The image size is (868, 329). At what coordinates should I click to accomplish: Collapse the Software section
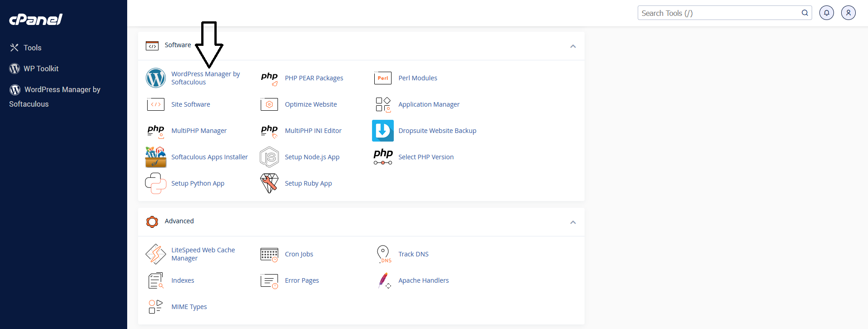573,46
